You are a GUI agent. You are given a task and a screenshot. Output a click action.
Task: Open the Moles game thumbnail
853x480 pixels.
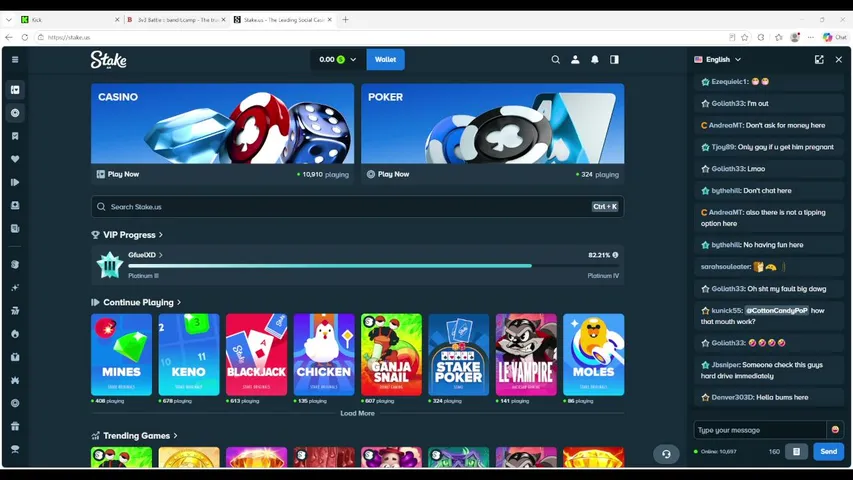594,354
